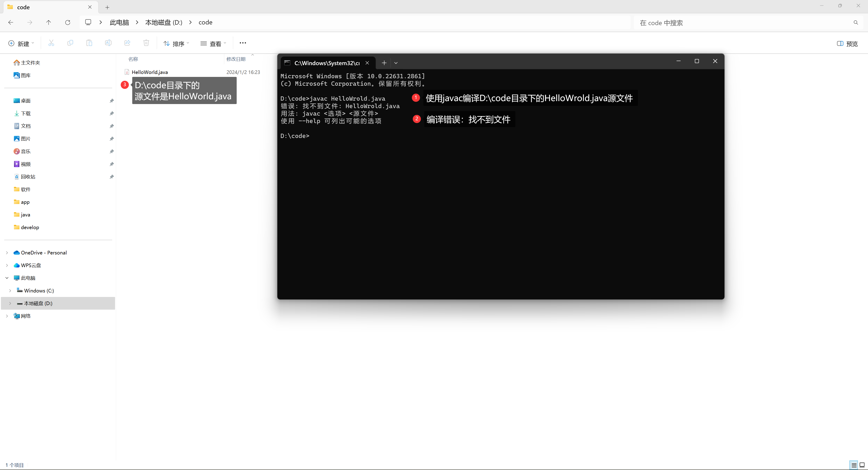The image size is (868, 470).
Task: Sort by the 修改日期 column header
Action: pos(236,59)
